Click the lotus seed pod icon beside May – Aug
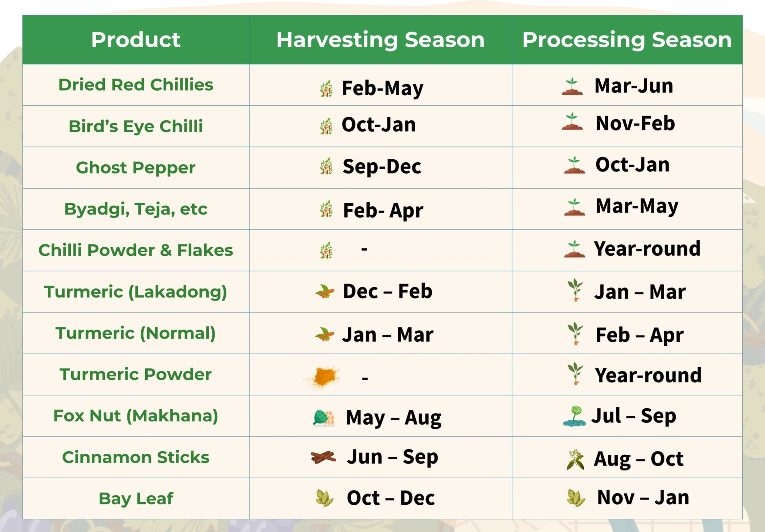Viewport: 765px width, 532px height. [x=324, y=418]
